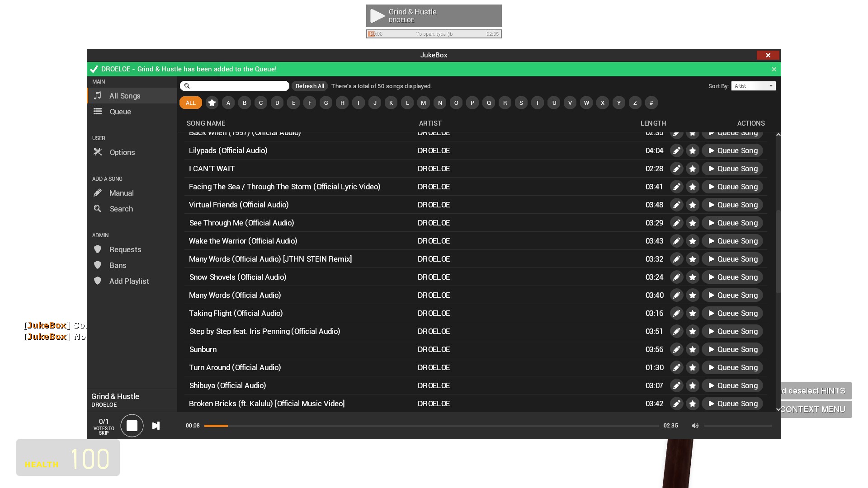Click the LENGTH column header

[653, 123]
